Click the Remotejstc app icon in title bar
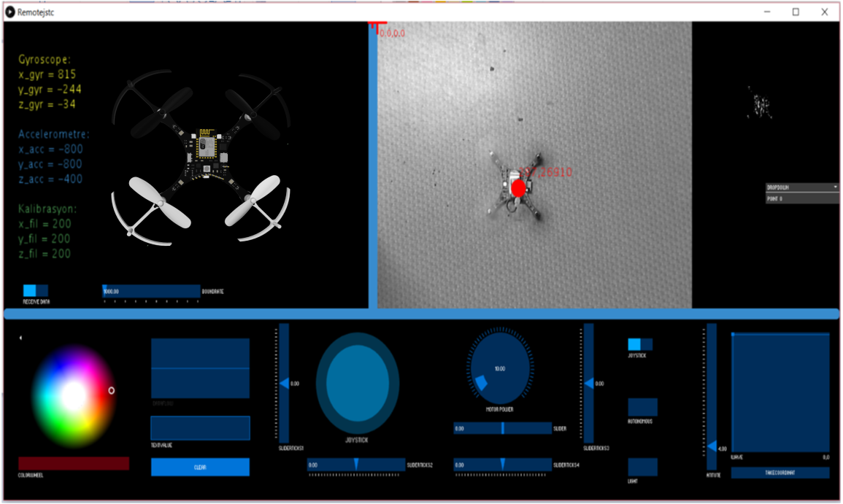Image resolution: width=843 pixels, height=504 pixels. [x=10, y=12]
